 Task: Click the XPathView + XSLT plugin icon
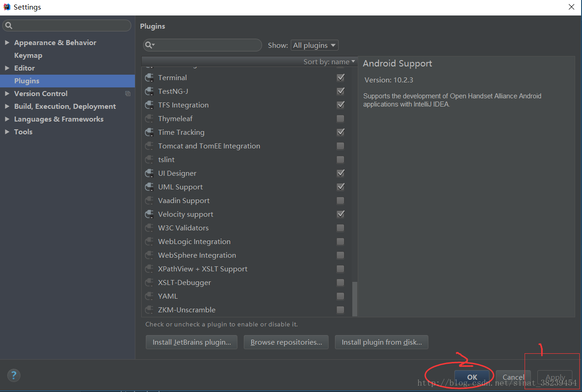tap(149, 269)
